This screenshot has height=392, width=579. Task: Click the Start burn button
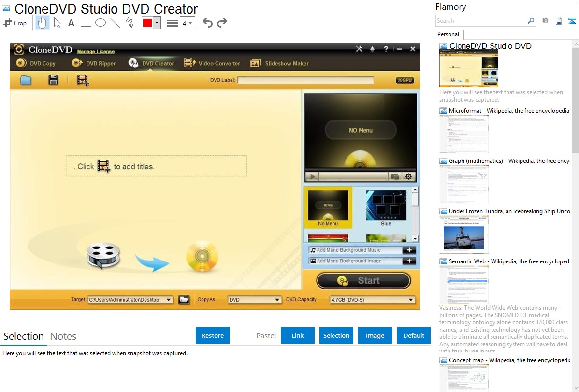coord(364,280)
